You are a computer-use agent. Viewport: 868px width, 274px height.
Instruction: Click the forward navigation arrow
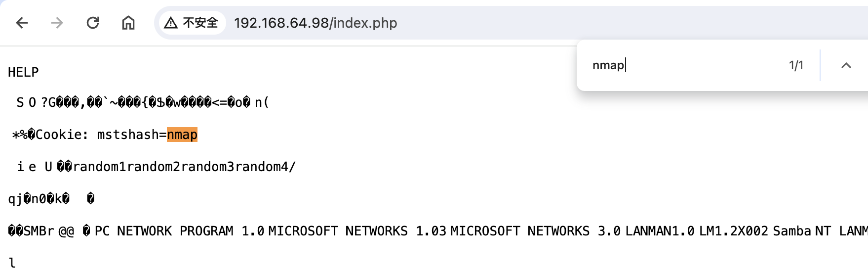[x=57, y=23]
